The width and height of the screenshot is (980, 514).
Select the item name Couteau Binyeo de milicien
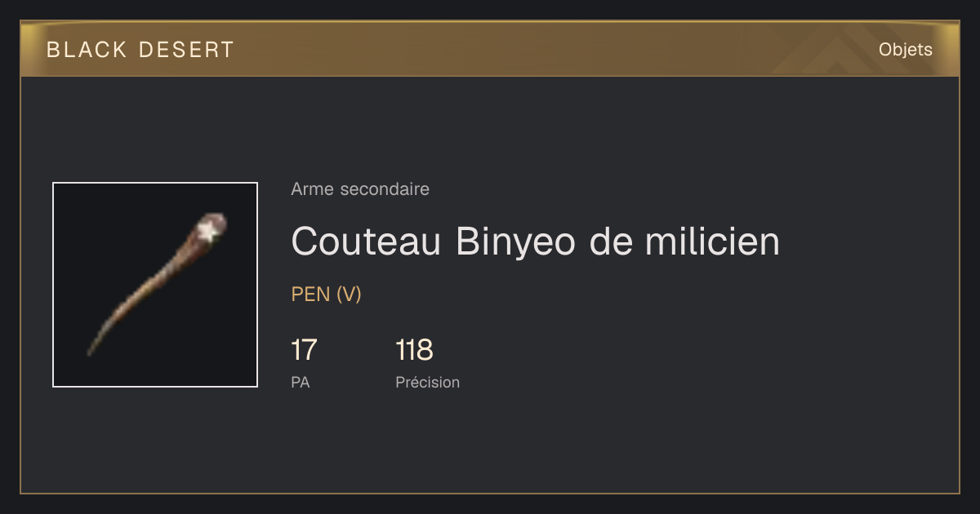(x=536, y=241)
